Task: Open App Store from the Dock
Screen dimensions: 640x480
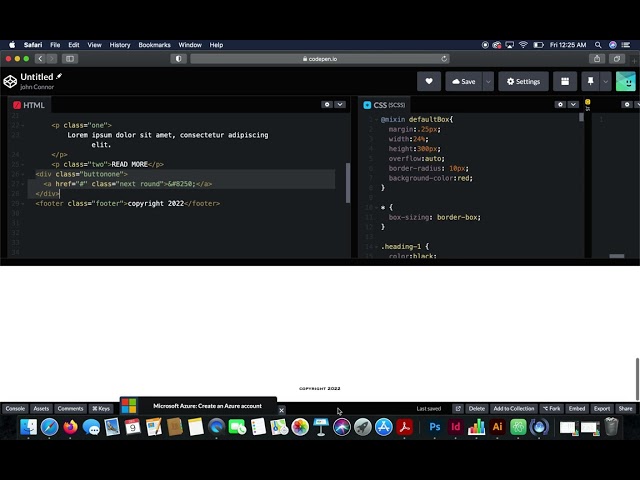Action: [x=384, y=427]
